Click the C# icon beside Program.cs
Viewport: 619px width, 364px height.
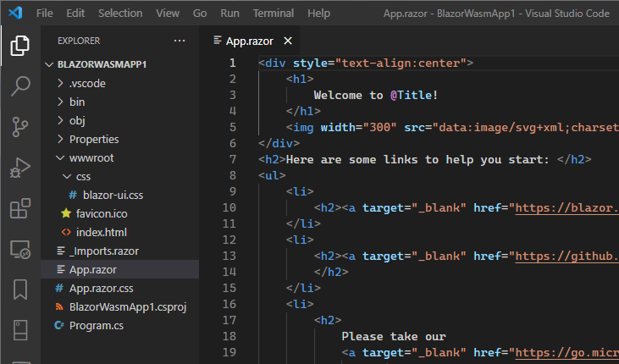(59, 325)
